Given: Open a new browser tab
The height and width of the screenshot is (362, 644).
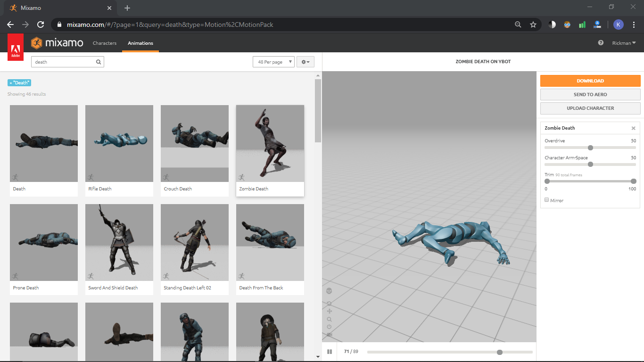Looking at the screenshot, I should point(127,8).
